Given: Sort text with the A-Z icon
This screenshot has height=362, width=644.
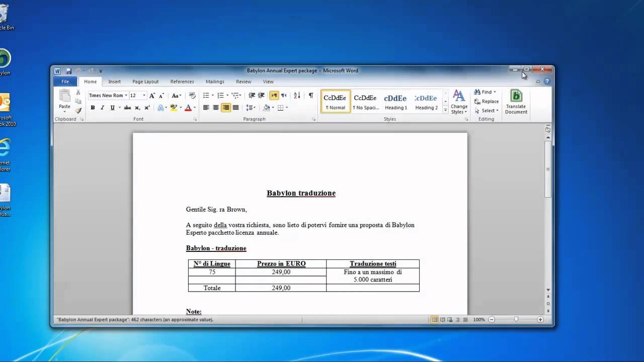Looking at the screenshot, I should click(x=297, y=96).
